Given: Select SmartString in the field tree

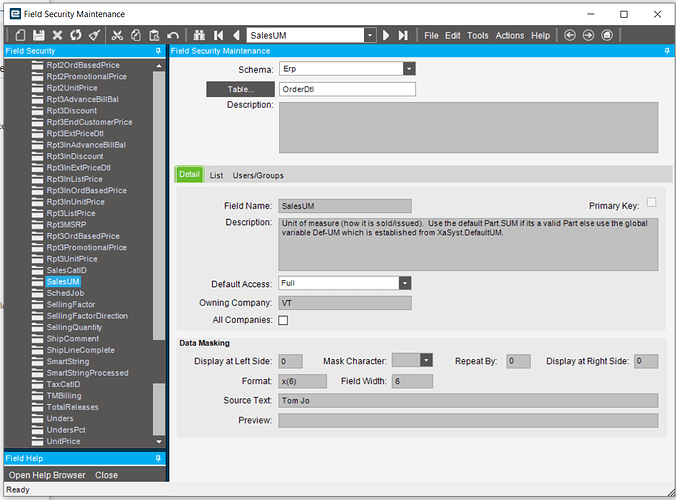Looking at the screenshot, I should [x=68, y=362].
